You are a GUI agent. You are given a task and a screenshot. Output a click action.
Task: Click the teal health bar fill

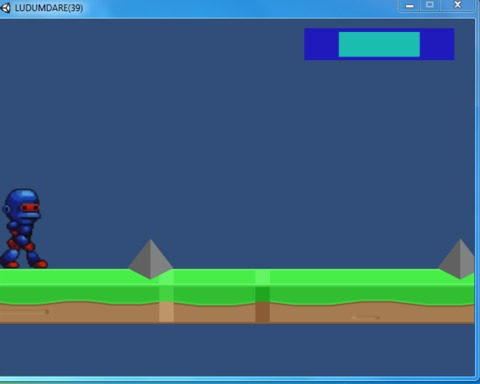[379, 44]
